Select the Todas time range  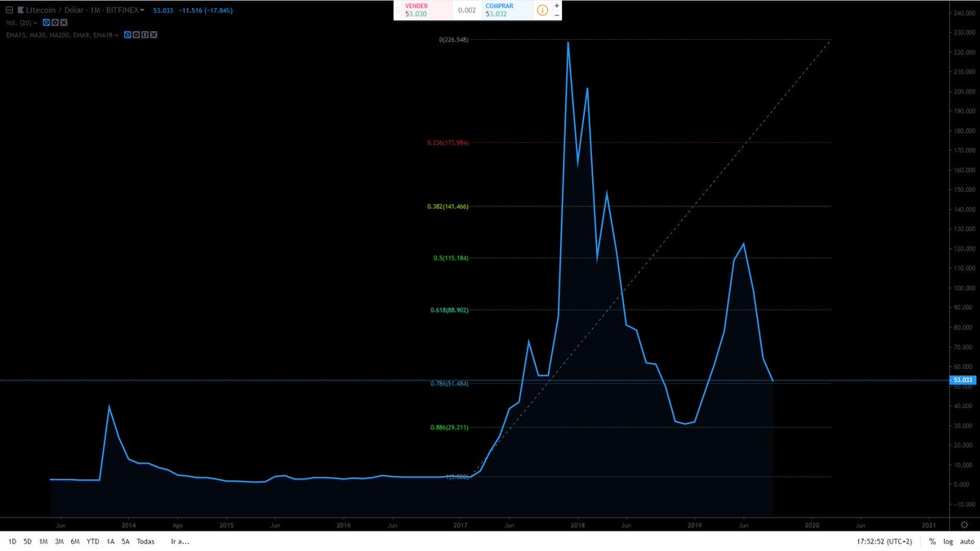pos(145,541)
